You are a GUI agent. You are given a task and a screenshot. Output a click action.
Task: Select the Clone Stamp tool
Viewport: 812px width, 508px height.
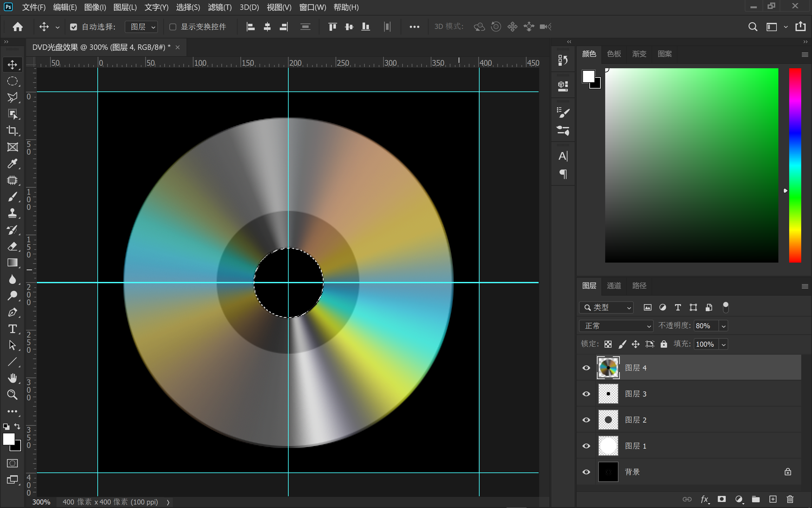coord(12,213)
